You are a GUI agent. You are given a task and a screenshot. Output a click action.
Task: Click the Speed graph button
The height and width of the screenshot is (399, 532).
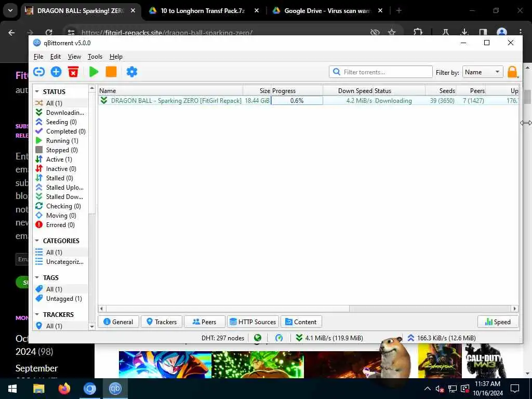(498, 322)
